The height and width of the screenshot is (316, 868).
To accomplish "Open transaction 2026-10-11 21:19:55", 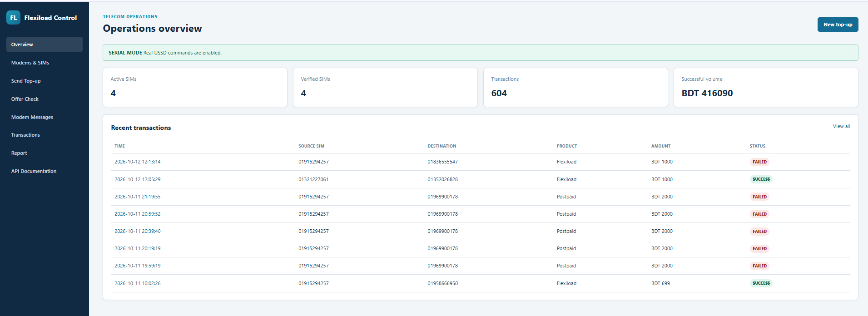I will [137, 197].
